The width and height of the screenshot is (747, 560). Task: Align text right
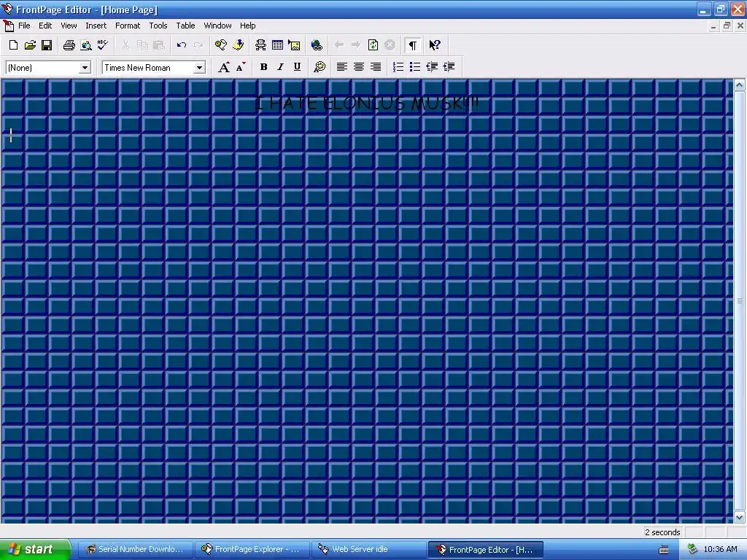pos(376,67)
